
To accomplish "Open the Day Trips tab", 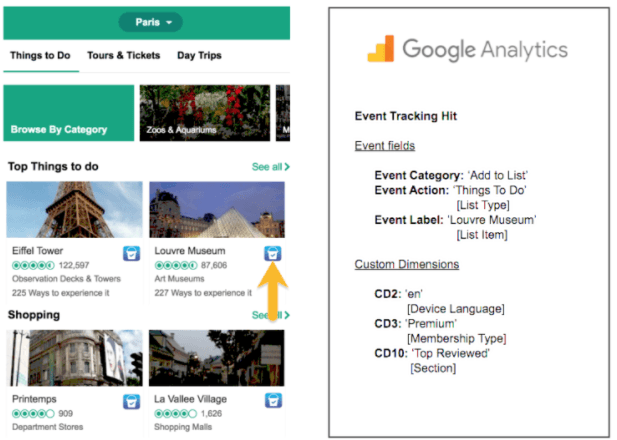I will [199, 55].
